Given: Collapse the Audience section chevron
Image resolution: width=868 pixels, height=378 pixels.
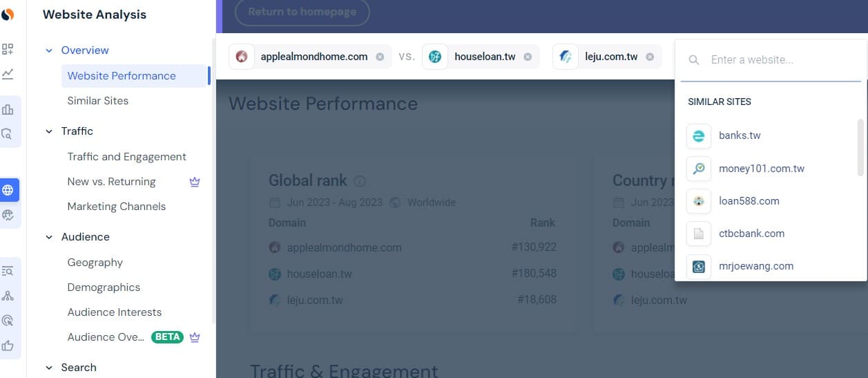Looking at the screenshot, I should pos(49,237).
